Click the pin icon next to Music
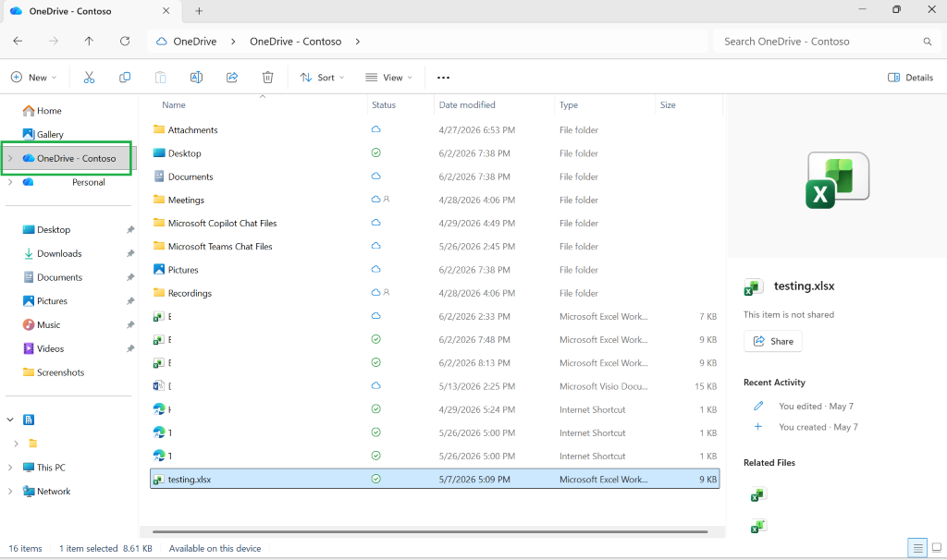Image resolution: width=947 pixels, height=560 pixels. 129,324
